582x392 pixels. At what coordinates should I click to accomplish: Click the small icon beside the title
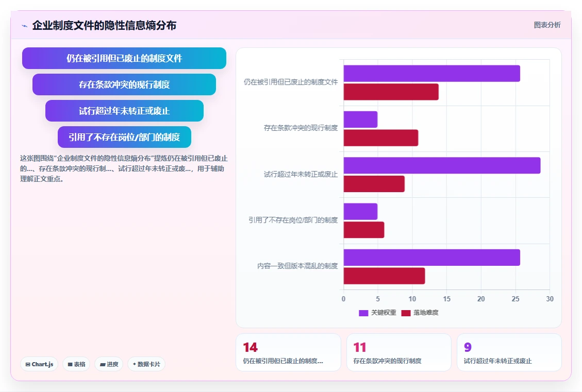coord(25,26)
